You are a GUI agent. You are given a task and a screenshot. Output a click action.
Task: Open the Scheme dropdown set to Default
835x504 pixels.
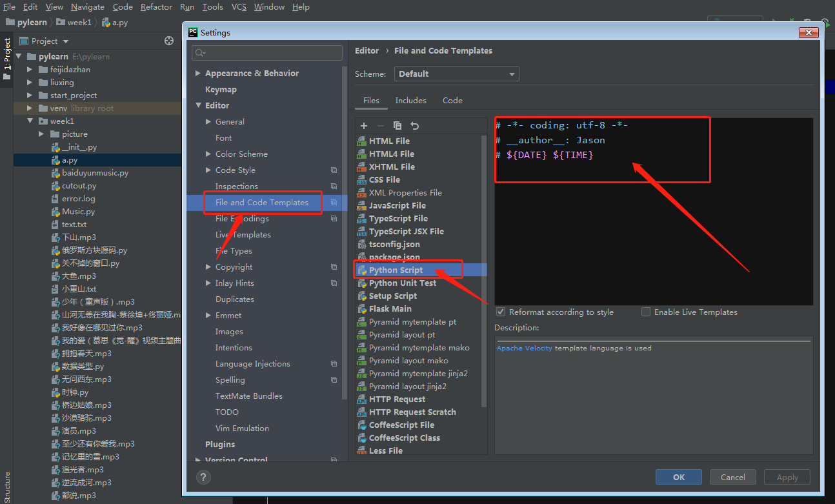point(457,74)
